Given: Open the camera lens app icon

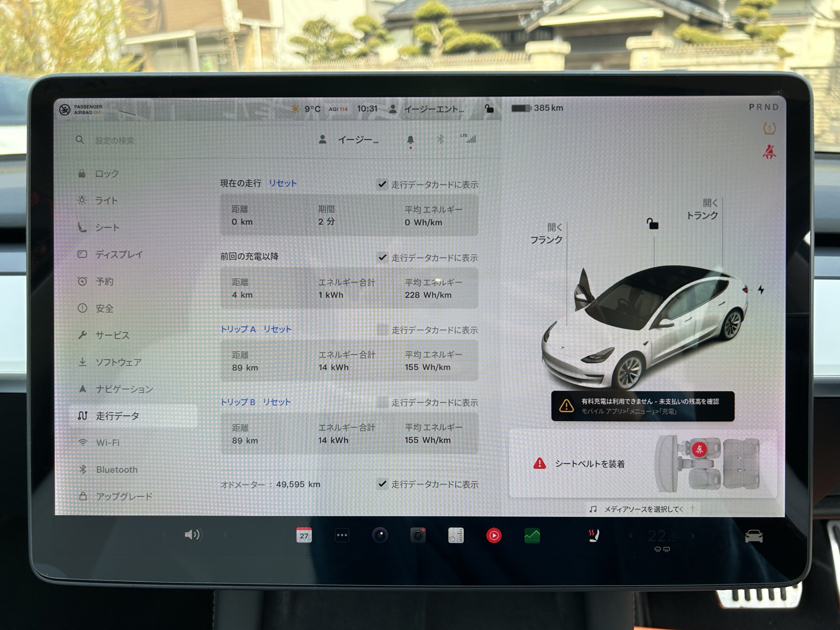Looking at the screenshot, I should tap(380, 535).
